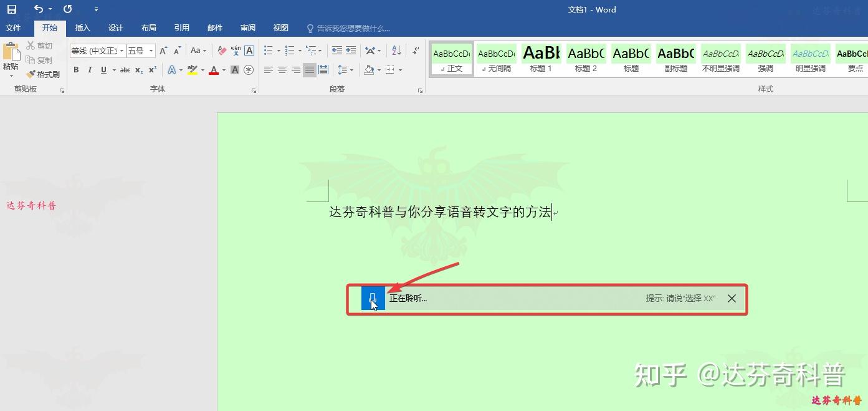Center align the text
This screenshot has width=868, height=411.
point(282,70)
